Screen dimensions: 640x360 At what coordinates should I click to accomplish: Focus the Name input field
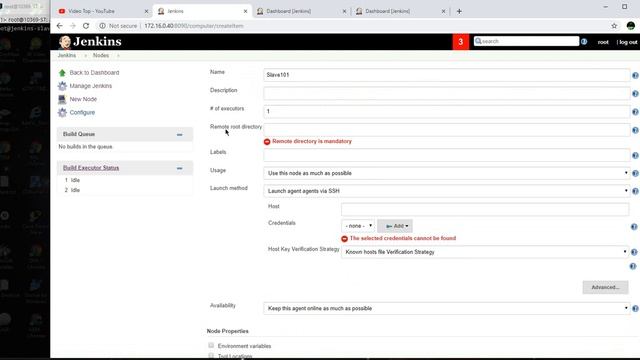point(447,75)
